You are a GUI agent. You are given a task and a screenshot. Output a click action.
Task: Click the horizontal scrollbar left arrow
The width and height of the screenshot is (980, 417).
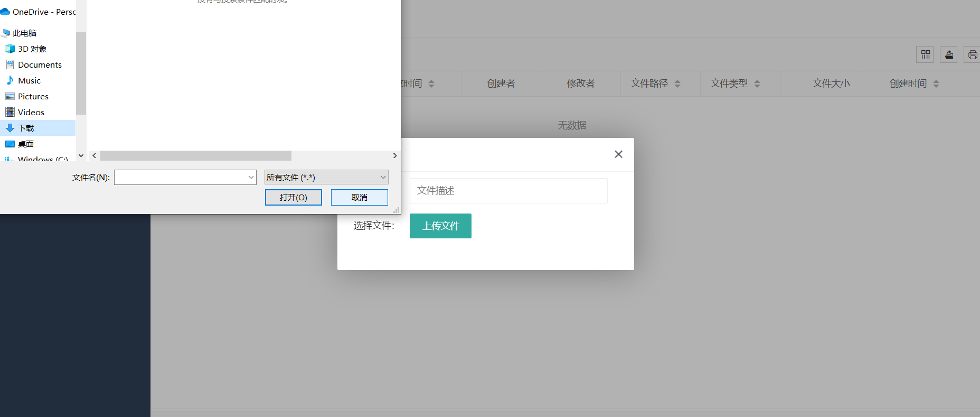[x=95, y=155]
